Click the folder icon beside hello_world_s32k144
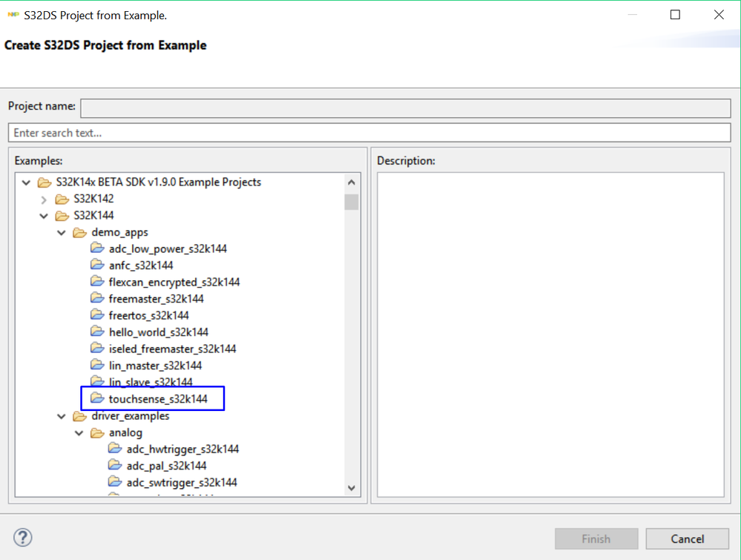741x560 pixels. point(97,332)
